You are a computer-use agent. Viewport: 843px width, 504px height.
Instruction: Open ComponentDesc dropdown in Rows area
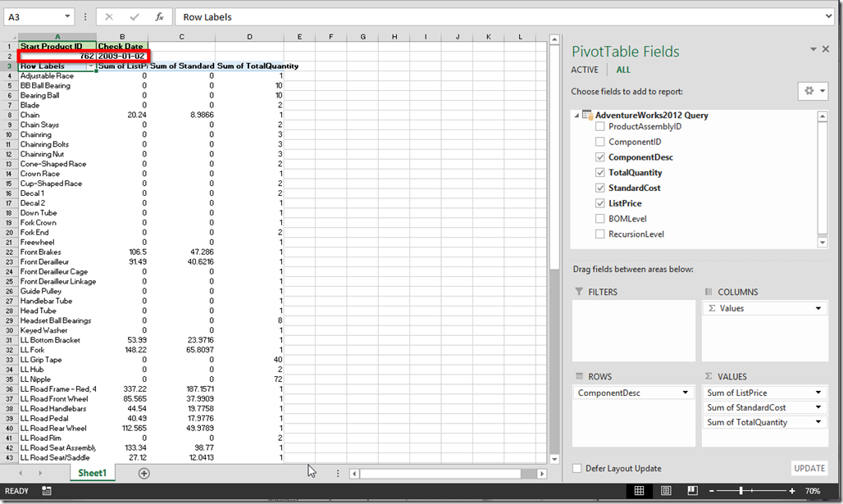click(x=686, y=393)
